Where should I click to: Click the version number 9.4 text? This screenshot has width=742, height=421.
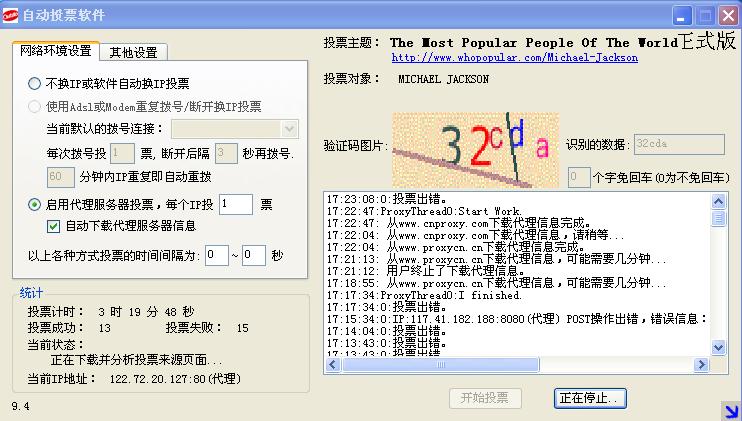tap(20, 406)
